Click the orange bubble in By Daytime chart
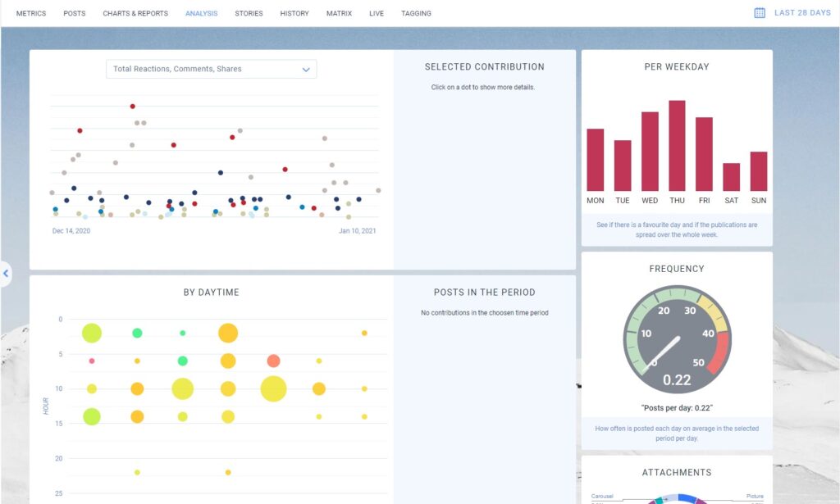This screenshot has height=504, width=840. [x=273, y=361]
